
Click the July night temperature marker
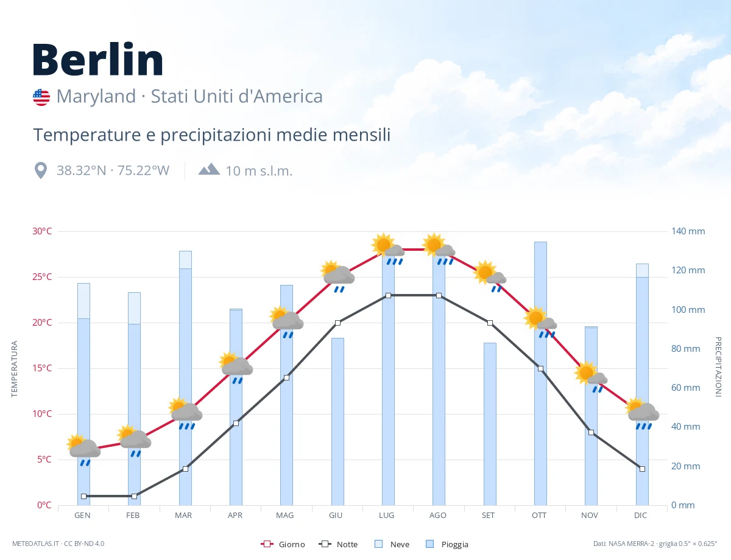click(x=388, y=295)
